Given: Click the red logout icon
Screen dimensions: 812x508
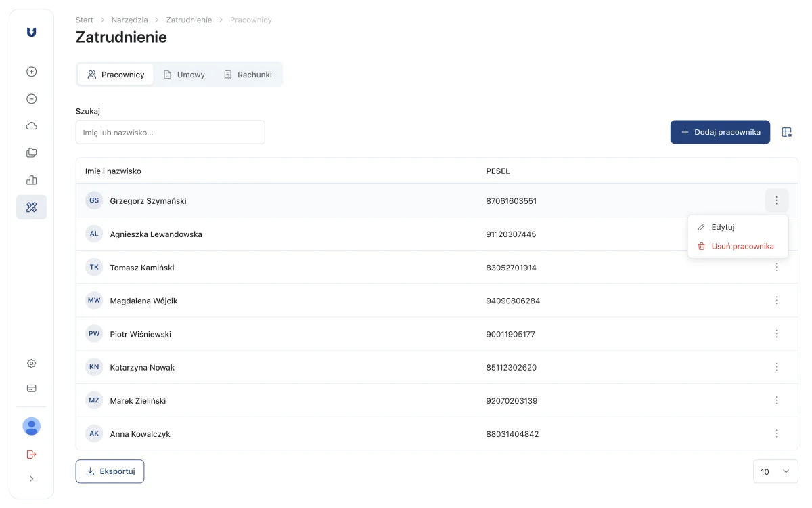Looking at the screenshot, I should click(31, 454).
